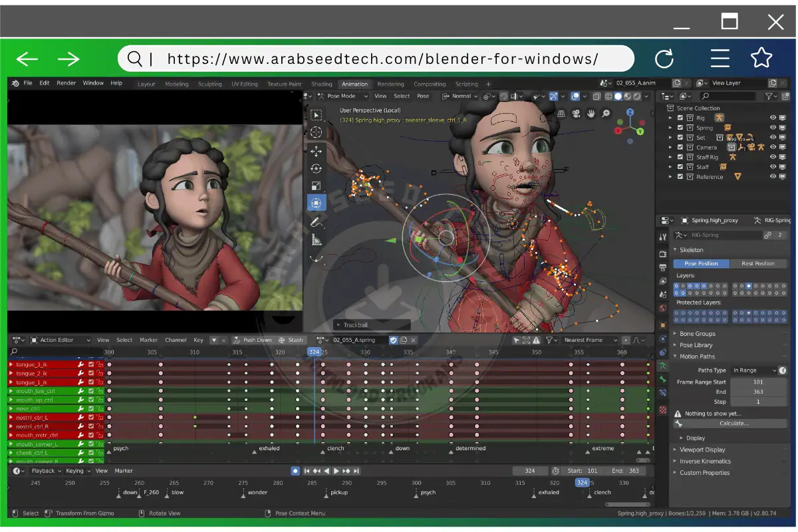This screenshot has width=798, height=532.
Task: Select the Rotate tool in the viewport toolbar
Action: click(317, 169)
